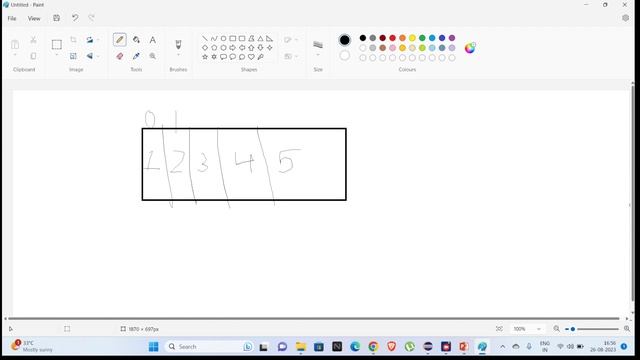The height and width of the screenshot is (360, 640).
Task: Click the horizontal canvas scrollbar
Action: coord(313,318)
